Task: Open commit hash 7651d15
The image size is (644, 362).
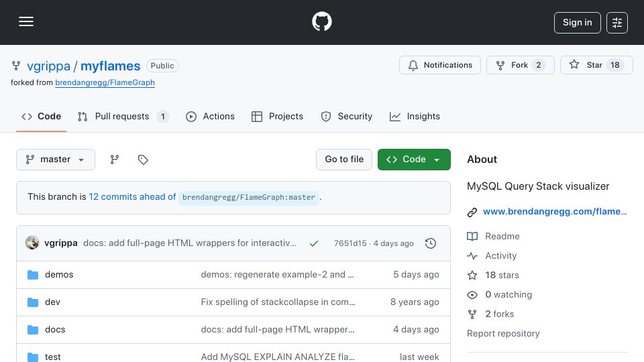Action: [350, 243]
